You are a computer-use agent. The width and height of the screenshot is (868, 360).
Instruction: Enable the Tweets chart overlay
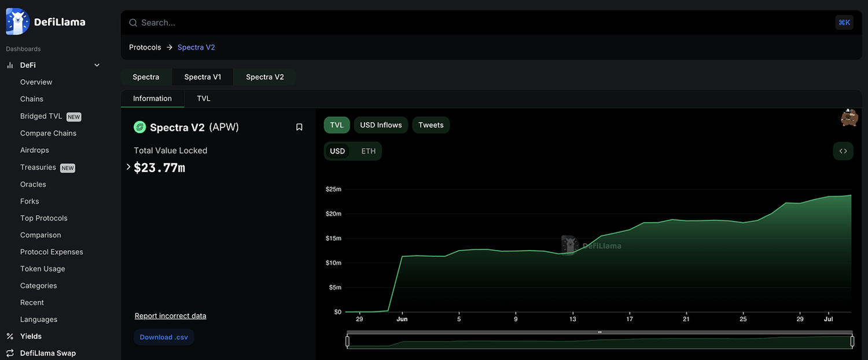(x=431, y=125)
